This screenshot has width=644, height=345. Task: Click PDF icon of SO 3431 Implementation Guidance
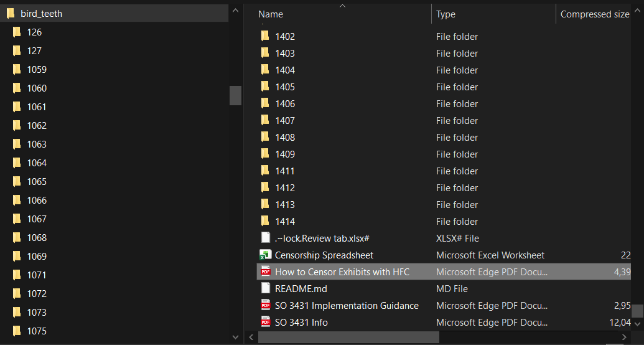point(266,305)
